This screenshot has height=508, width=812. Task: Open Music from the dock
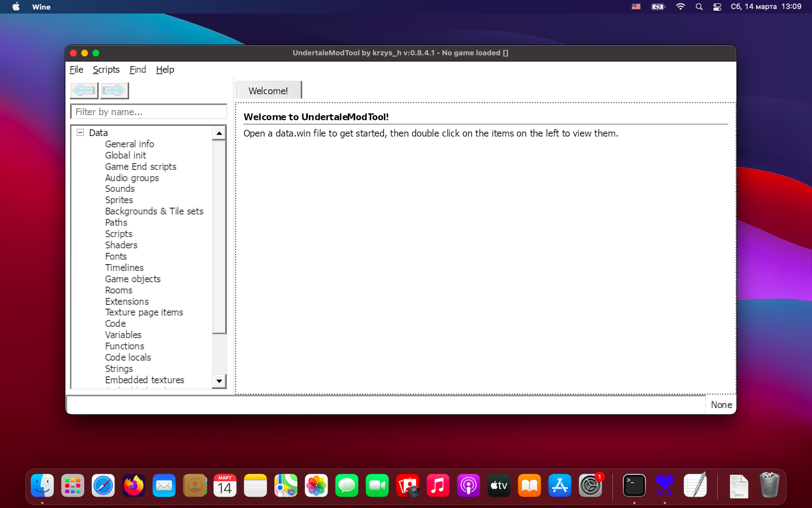(x=438, y=485)
